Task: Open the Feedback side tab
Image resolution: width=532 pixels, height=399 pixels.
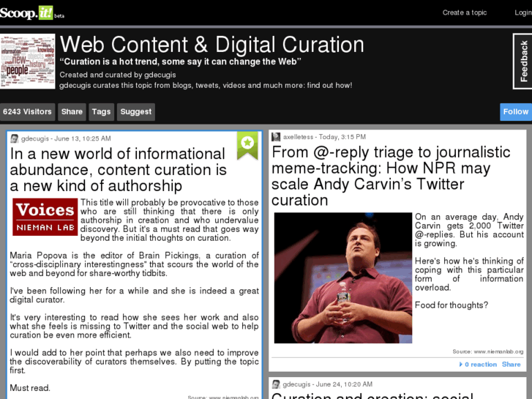Action: [522, 61]
